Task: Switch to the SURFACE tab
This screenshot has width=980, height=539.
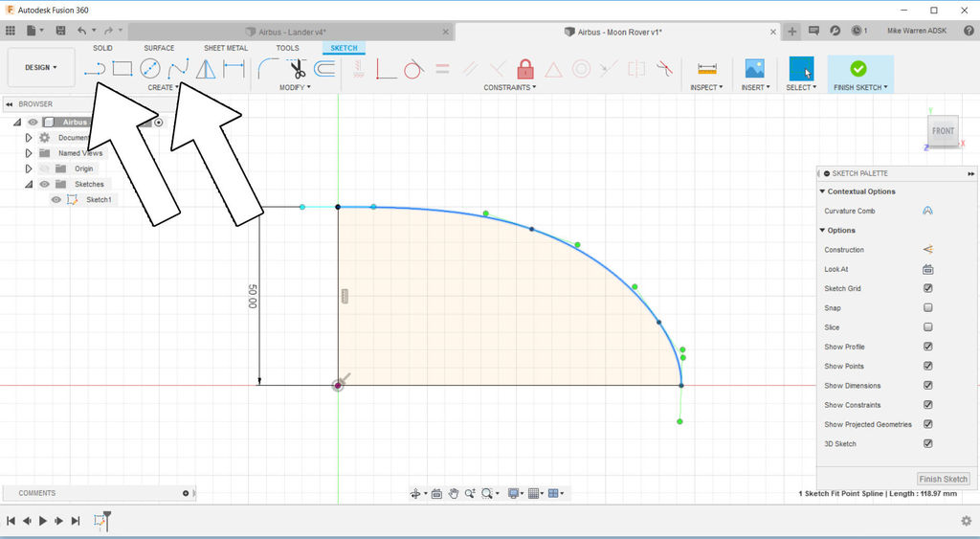Action: [x=159, y=48]
